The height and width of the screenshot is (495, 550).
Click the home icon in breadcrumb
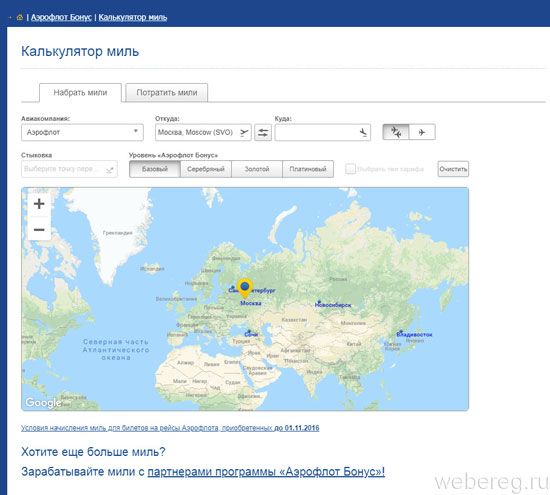click(x=20, y=17)
